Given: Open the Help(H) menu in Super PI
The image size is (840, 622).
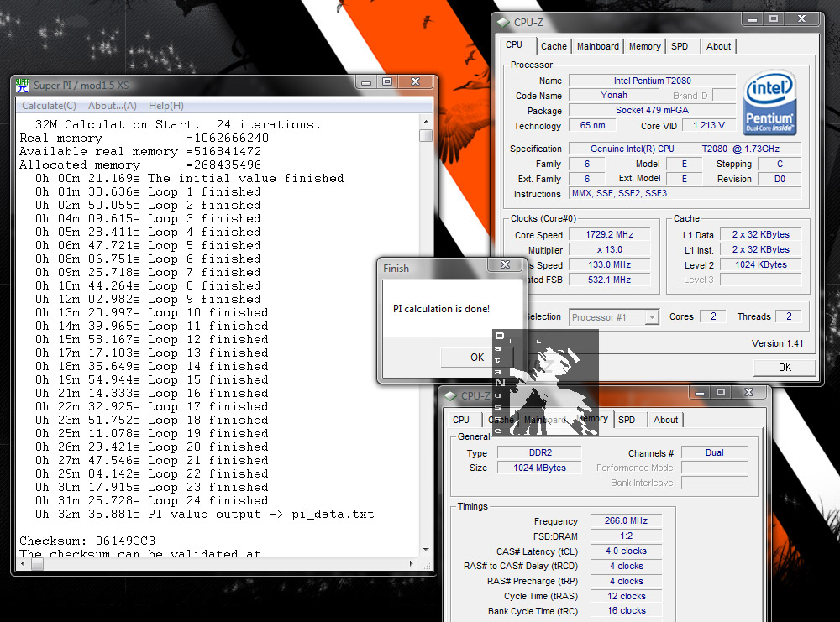Looking at the screenshot, I should coord(166,106).
